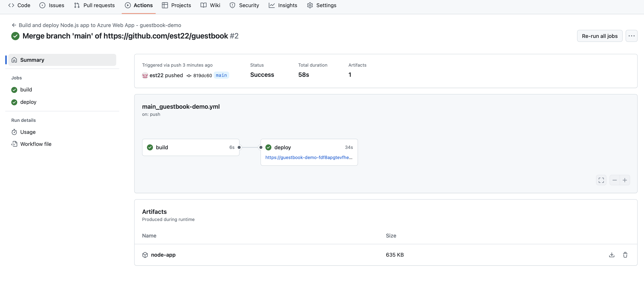Delete the node-app artifact with trash icon
This screenshot has height=282, width=644.
[x=625, y=255]
